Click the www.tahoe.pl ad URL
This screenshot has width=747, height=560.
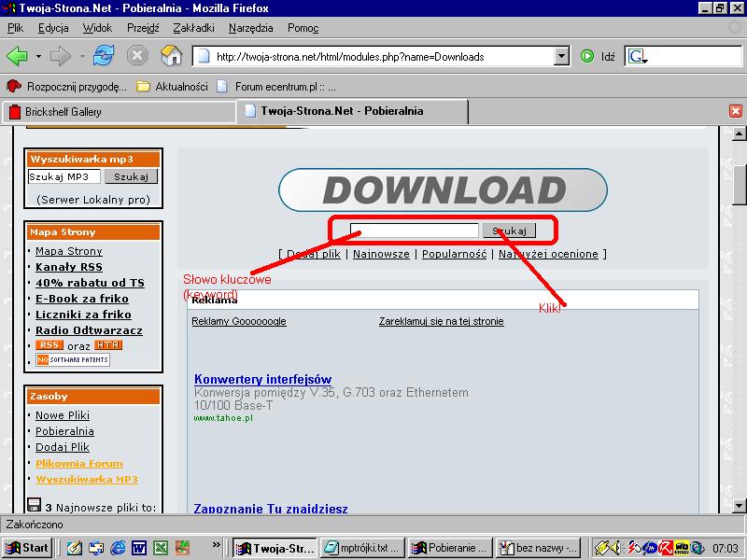223,418
